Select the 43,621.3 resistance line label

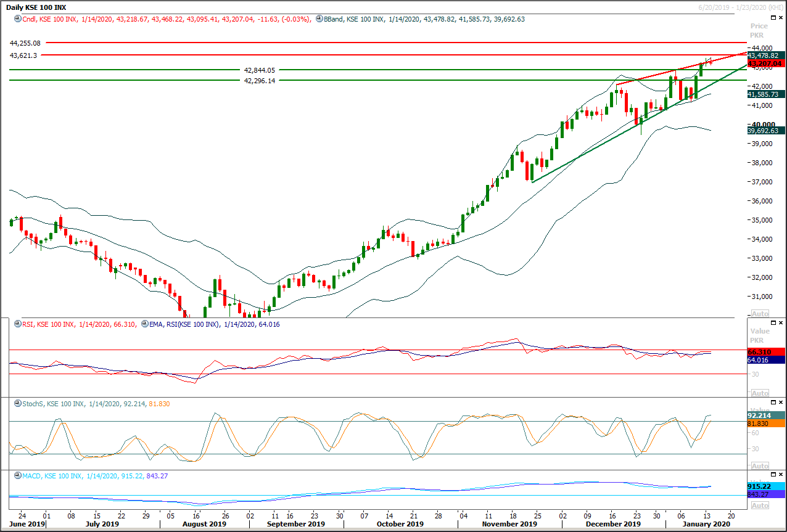[x=23, y=55]
